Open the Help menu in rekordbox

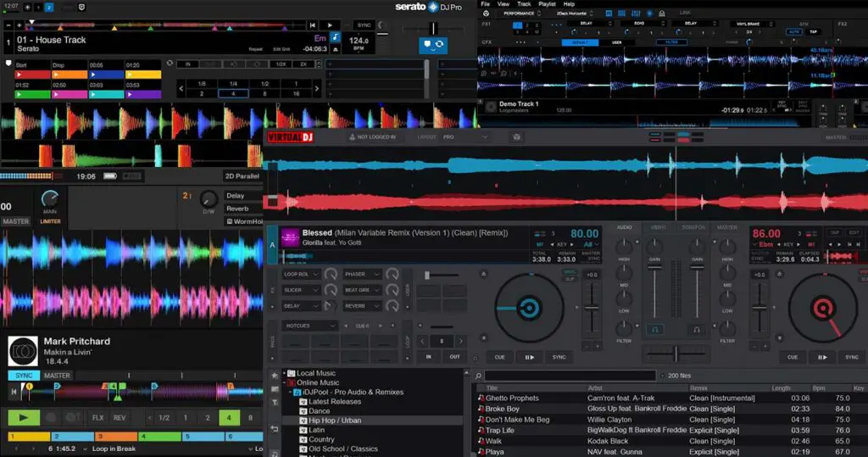[569, 4]
